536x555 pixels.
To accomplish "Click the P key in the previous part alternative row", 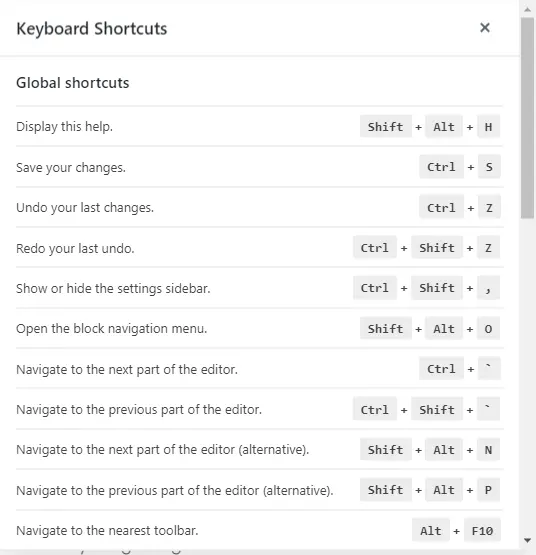I will click(488, 490).
